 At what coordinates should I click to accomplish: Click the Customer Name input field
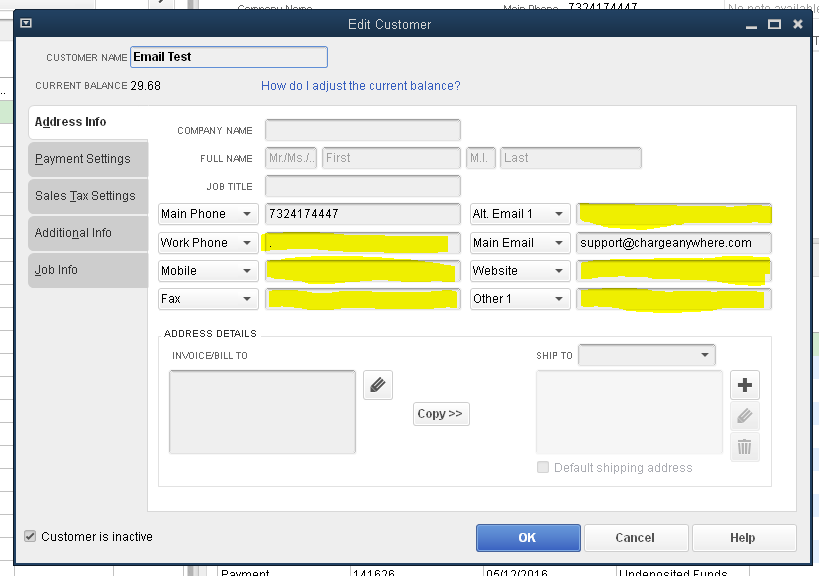click(228, 57)
